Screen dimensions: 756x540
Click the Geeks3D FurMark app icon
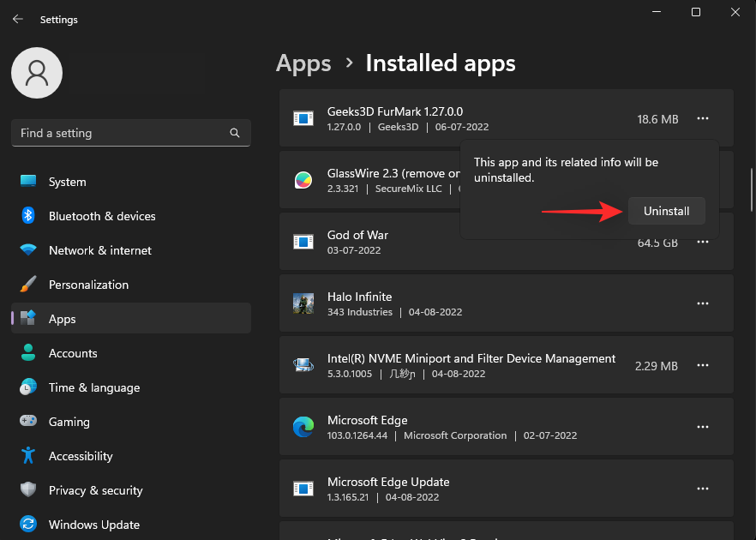point(303,118)
